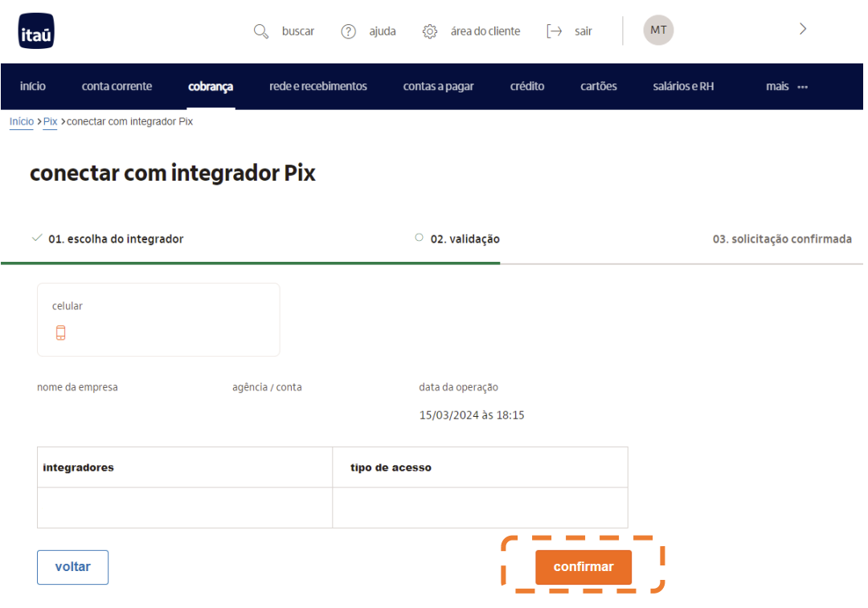The height and width of the screenshot is (608, 868).
Task: Click sair to log out
Action: [x=583, y=31]
